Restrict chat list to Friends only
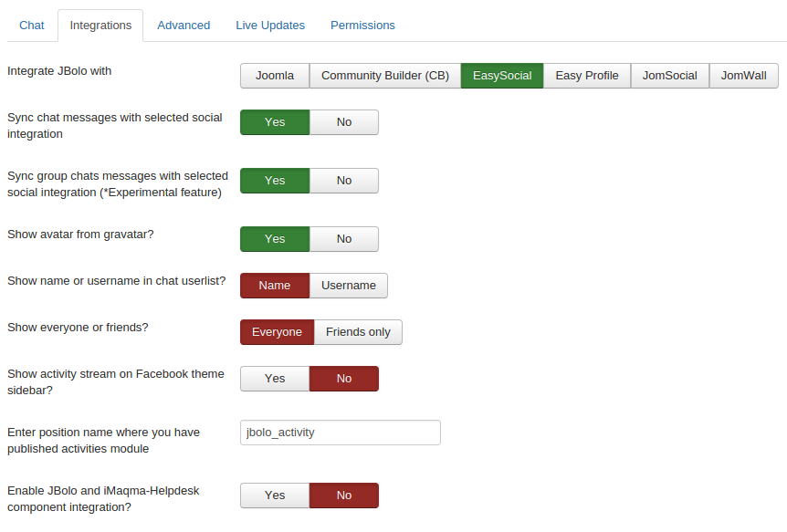The image size is (787, 532). point(358,332)
